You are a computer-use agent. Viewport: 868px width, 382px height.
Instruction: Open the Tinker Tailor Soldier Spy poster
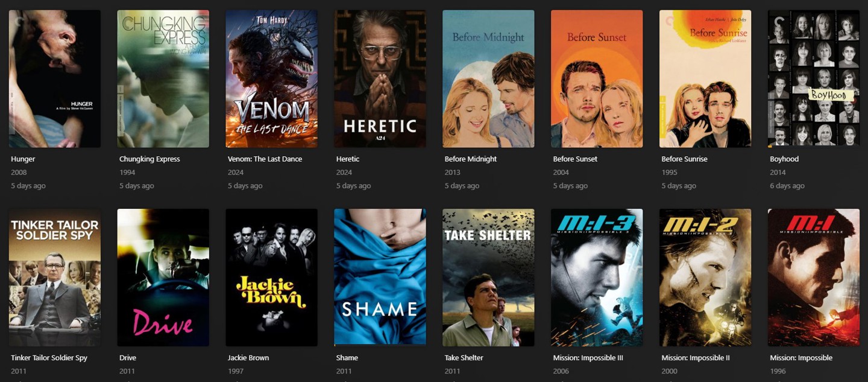pos(55,278)
